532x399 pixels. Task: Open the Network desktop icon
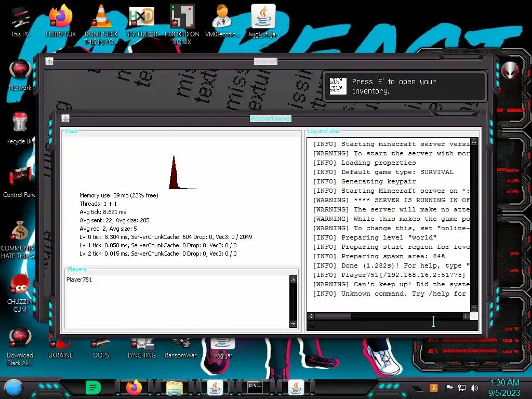tap(20, 75)
